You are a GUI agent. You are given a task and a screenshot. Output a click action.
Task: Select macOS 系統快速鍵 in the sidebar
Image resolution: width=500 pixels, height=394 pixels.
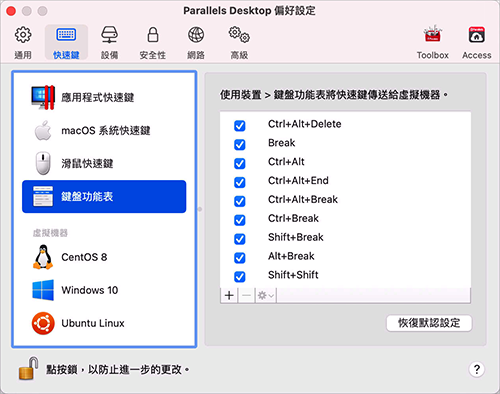click(104, 130)
